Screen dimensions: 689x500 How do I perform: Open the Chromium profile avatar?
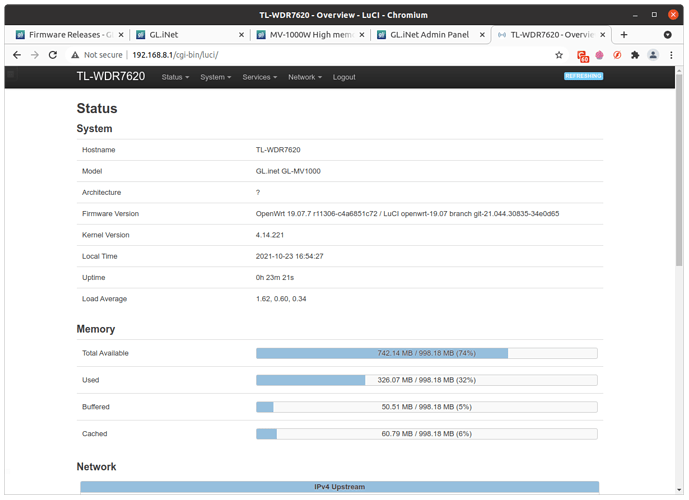coord(653,55)
